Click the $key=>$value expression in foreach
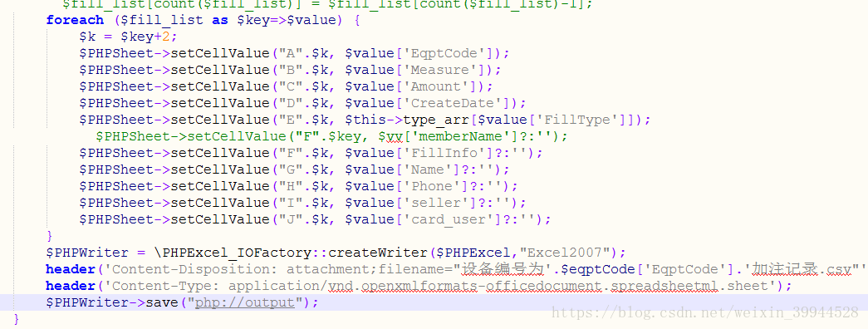The width and height of the screenshot is (868, 329). coord(287,21)
